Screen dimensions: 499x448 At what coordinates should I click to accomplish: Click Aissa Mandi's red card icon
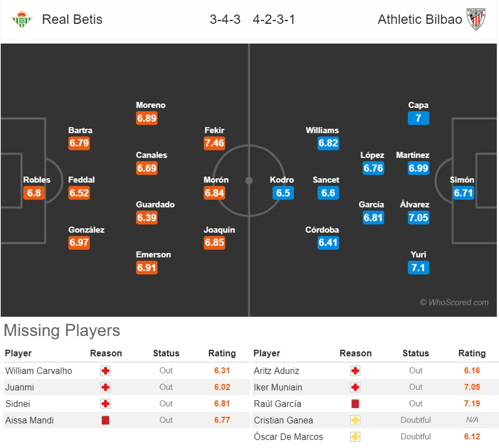(x=105, y=420)
